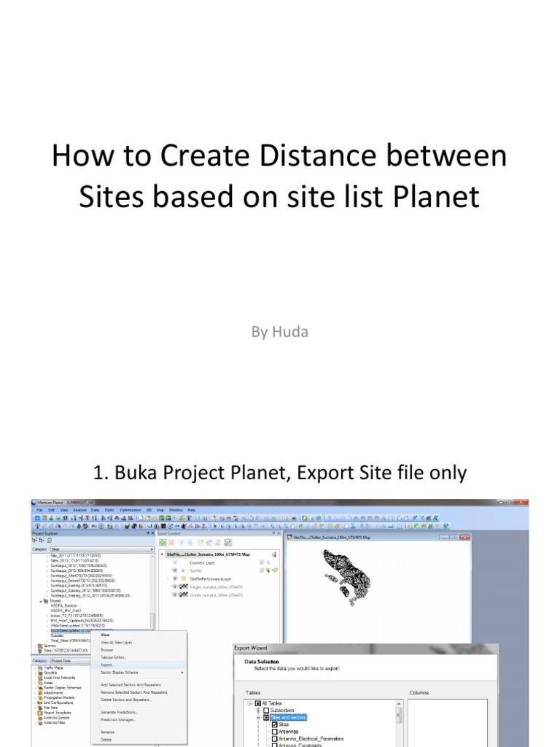The height and width of the screenshot is (747, 560).
Task: Expand Subscribers in Export Wizard tree
Action: click(258, 711)
